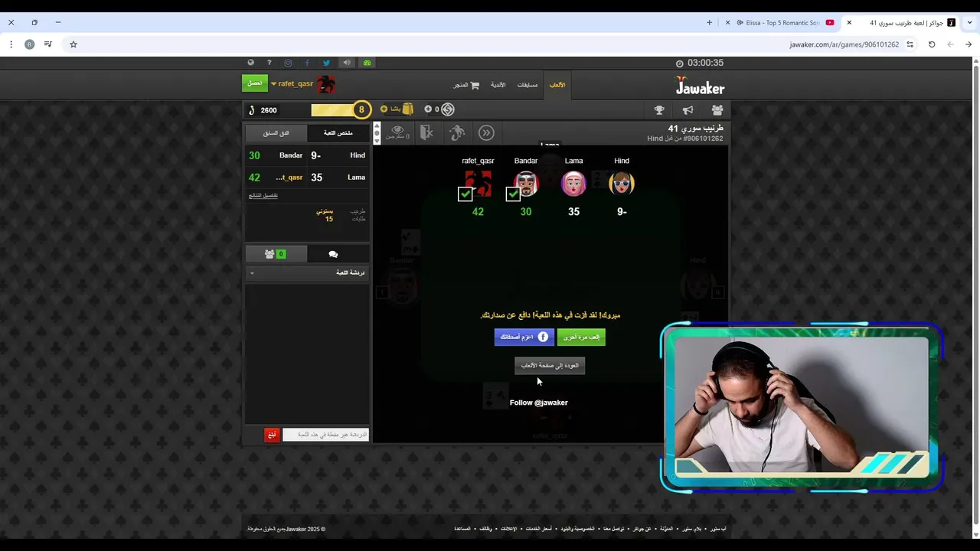Click the Jawaker logo

[699, 86]
